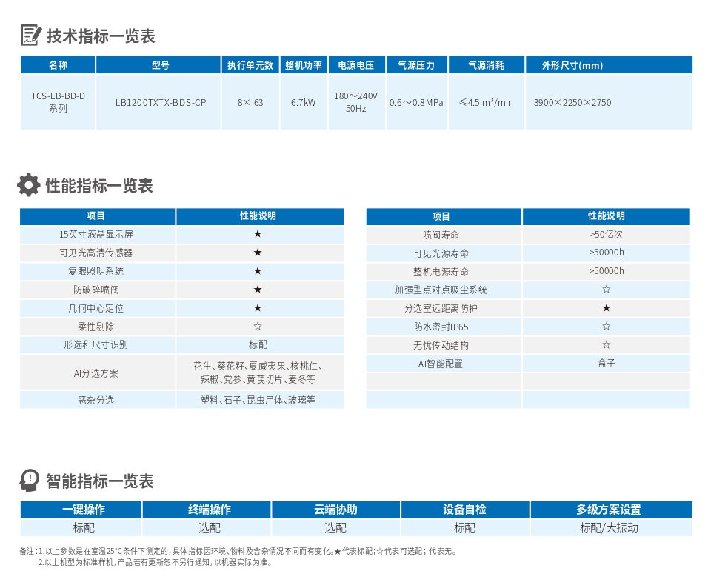Select the gear icon next to 性能指标一览表
708x588 pixels.
[27, 184]
